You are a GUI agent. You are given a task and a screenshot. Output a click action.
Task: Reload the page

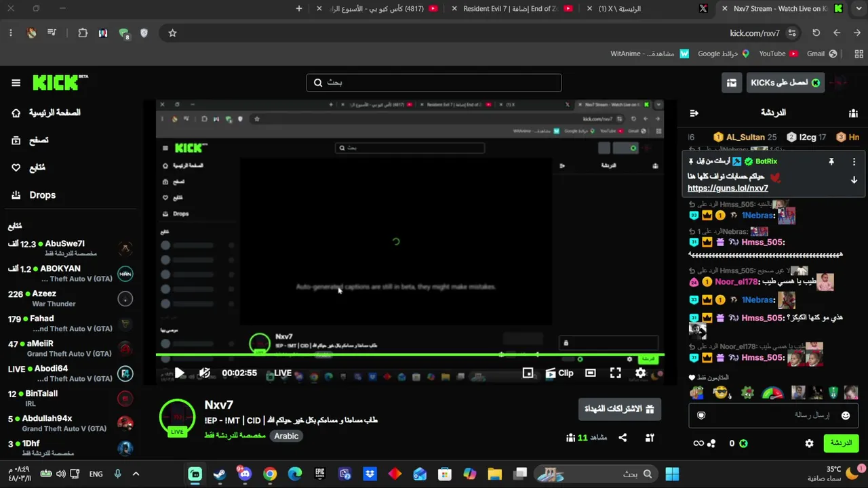coord(816,33)
